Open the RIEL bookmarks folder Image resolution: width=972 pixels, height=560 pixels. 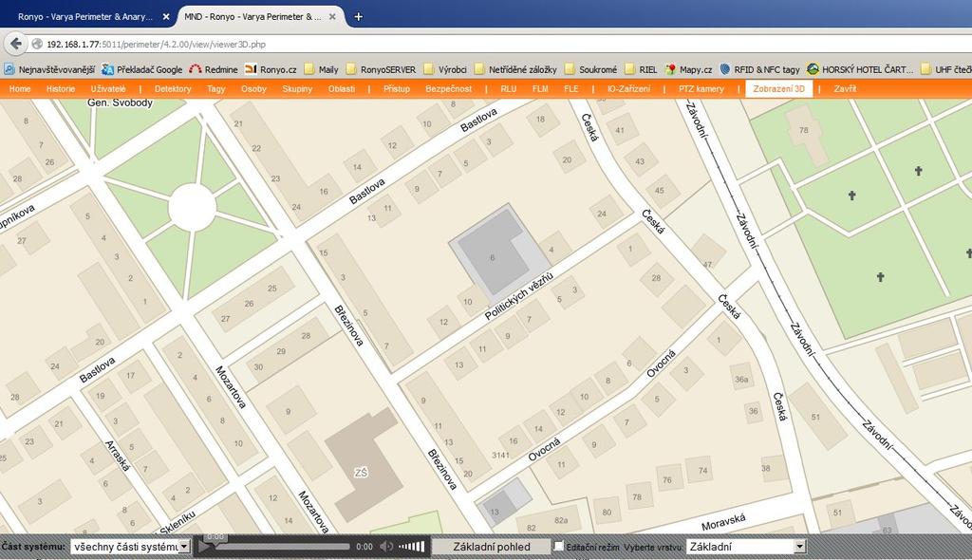pyautogui.click(x=642, y=69)
